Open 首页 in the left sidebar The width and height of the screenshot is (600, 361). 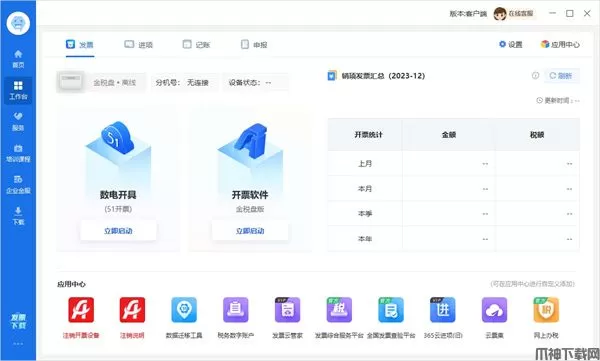[18, 59]
